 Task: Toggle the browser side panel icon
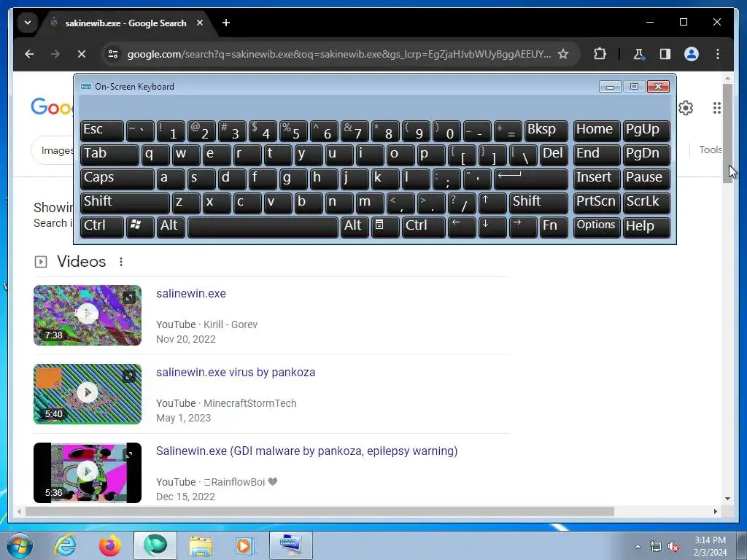(665, 54)
